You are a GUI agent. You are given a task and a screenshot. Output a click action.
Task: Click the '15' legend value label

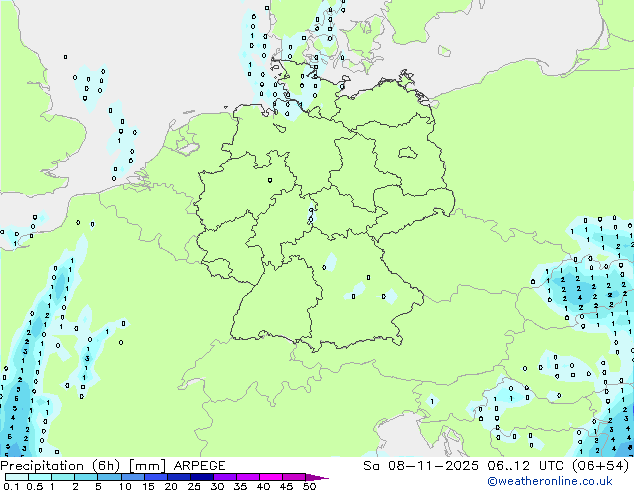(148, 486)
